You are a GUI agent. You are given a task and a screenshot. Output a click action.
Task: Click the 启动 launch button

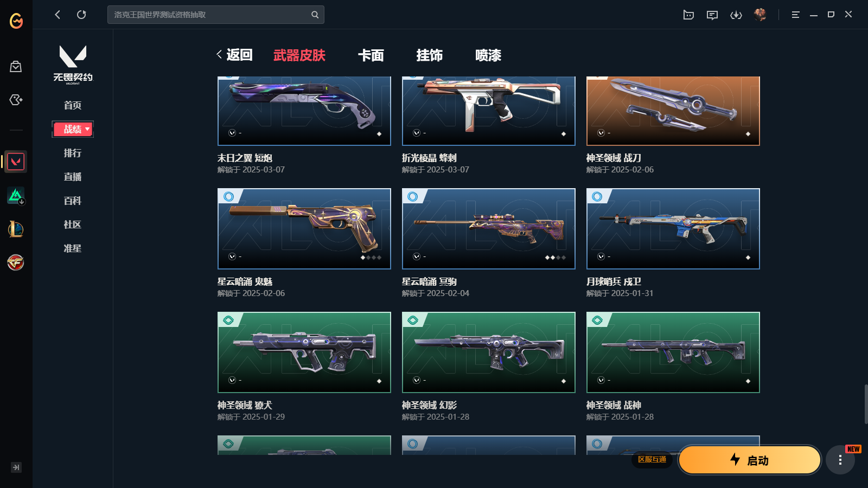750,460
